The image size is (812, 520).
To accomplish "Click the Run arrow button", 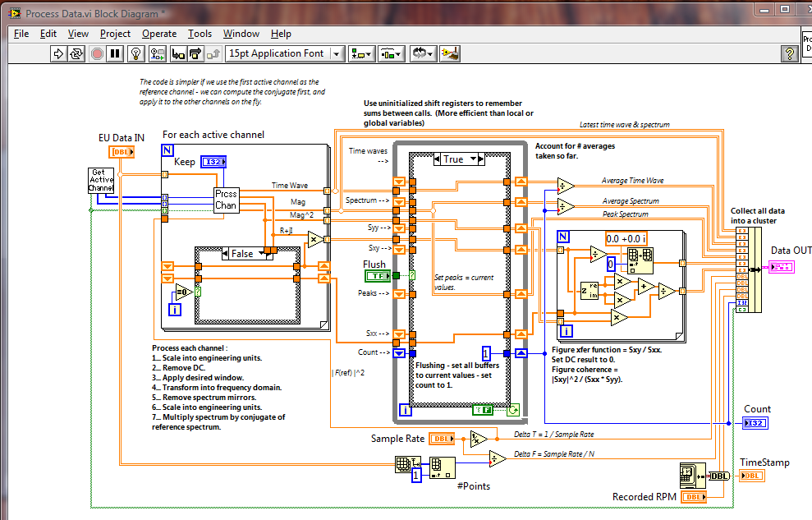I will [x=58, y=53].
